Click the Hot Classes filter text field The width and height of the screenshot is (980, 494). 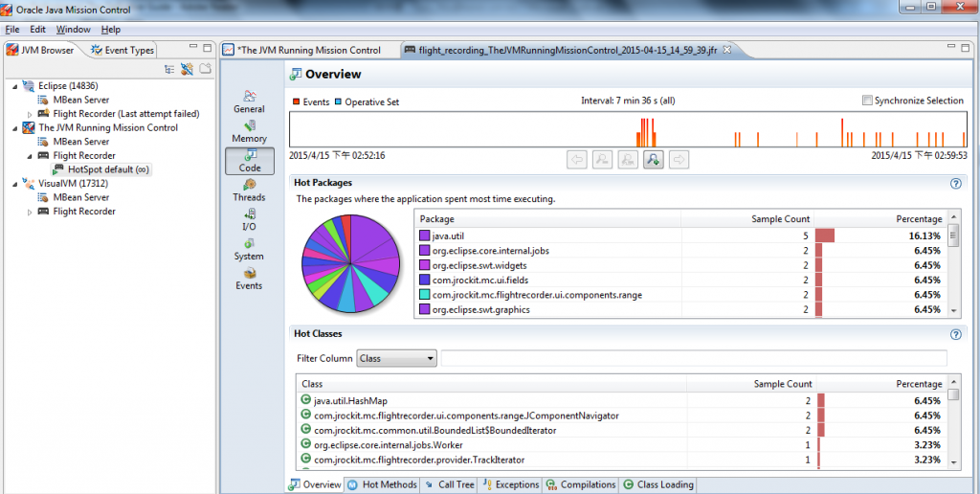[694, 358]
